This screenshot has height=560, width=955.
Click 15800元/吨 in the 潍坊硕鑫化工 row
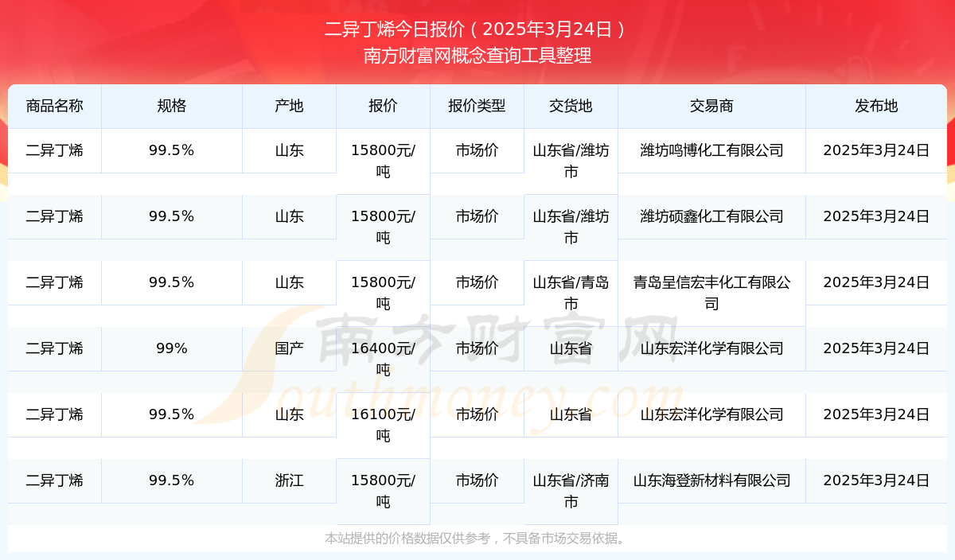pyautogui.click(x=383, y=227)
